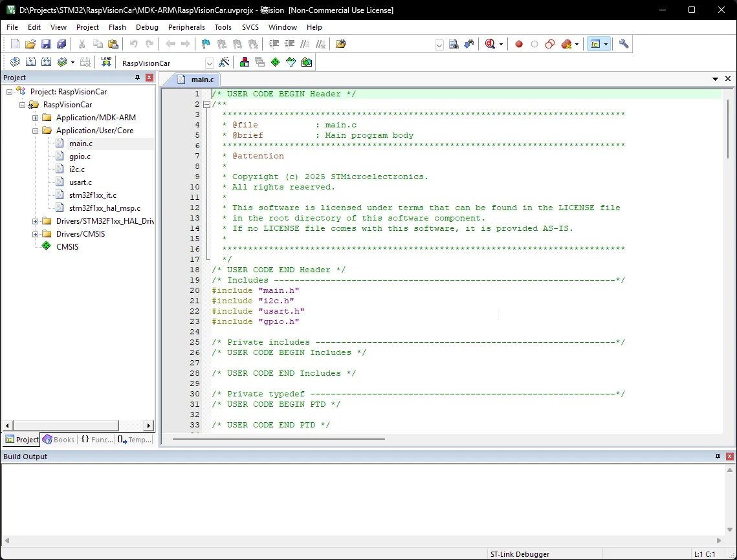
Task: Insert breakpoint using red circle icon
Action: pyautogui.click(x=518, y=44)
